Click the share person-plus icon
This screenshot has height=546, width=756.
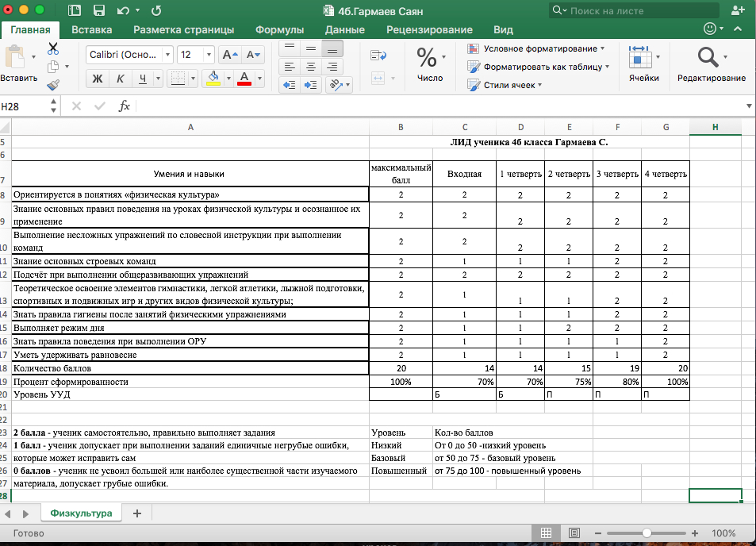(x=738, y=10)
